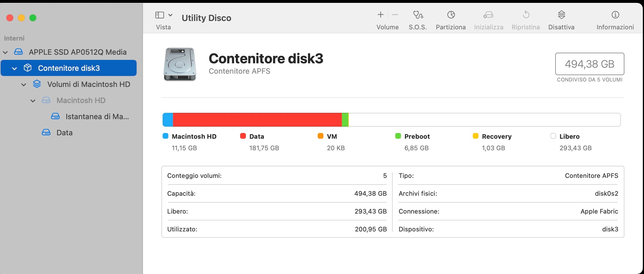The image size is (644, 274).
Task: Click the blue Macintosh HD legend swatch
Action: pyautogui.click(x=165, y=136)
